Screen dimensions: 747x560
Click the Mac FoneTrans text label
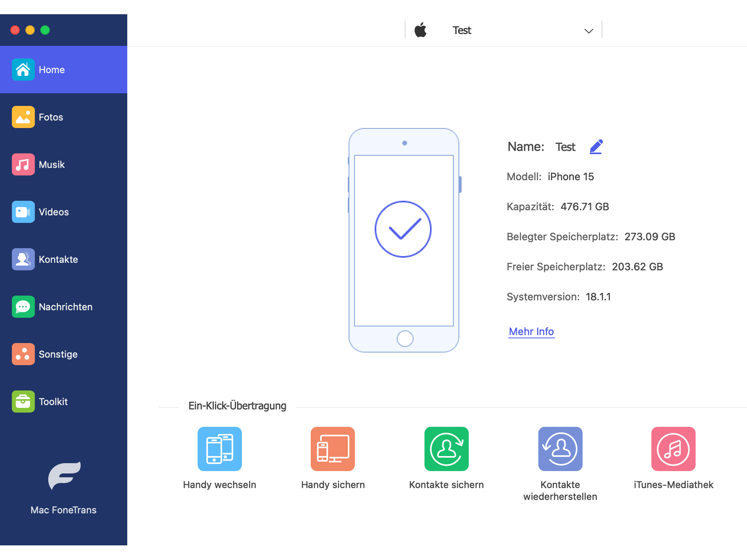pyautogui.click(x=64, y=510)
